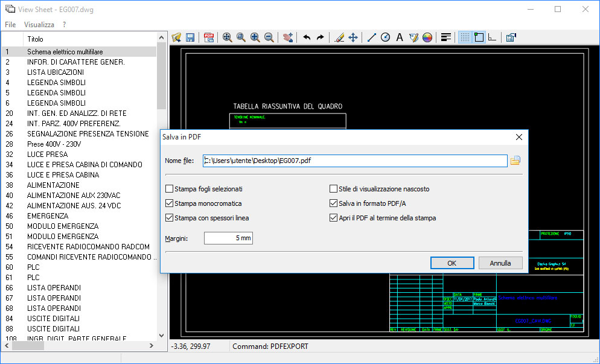Select sheet 60 PLC
This screenshot has height=364, width=600.
[79, 267]
